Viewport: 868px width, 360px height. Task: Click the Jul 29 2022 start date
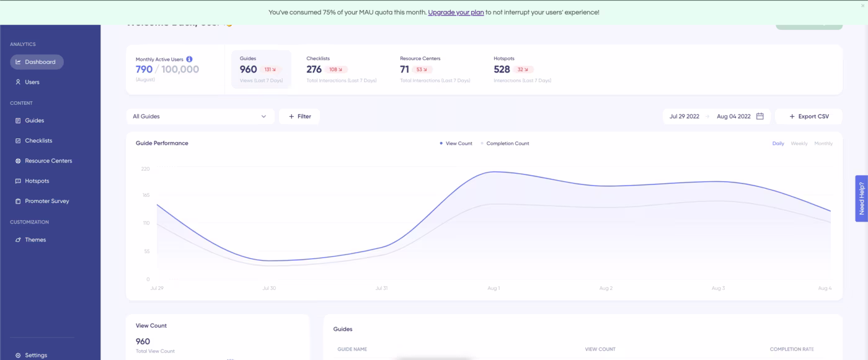[x=684, y=116]
